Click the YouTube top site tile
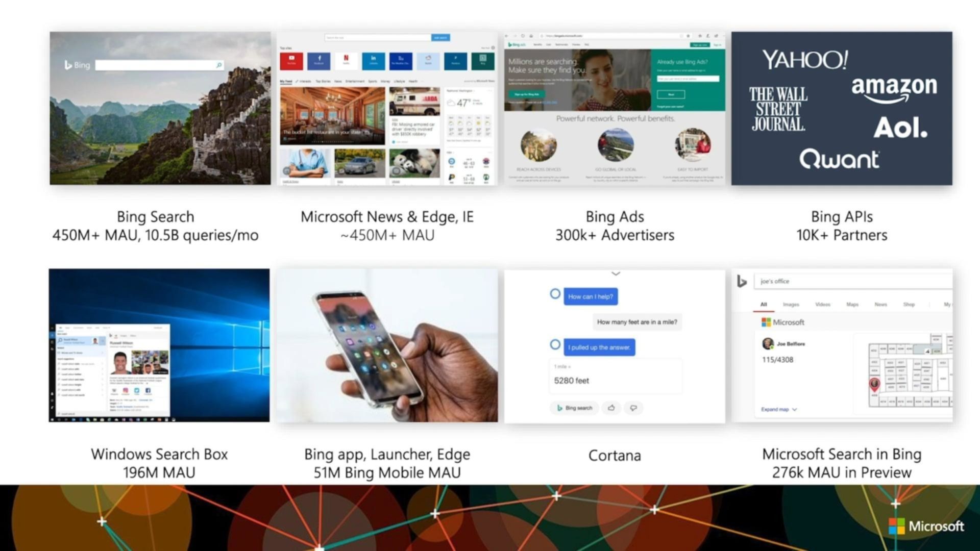The height and width of the screenshot is (551, 980). [291, 61]
